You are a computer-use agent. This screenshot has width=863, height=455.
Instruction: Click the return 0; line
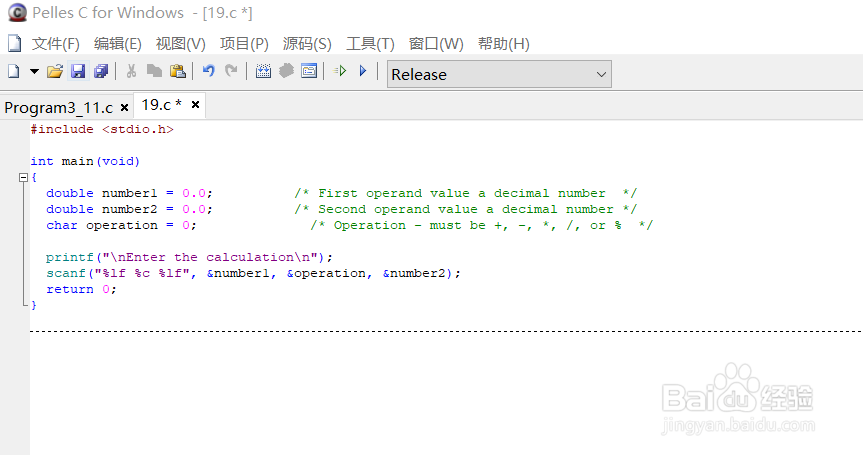tap(81, 289)
